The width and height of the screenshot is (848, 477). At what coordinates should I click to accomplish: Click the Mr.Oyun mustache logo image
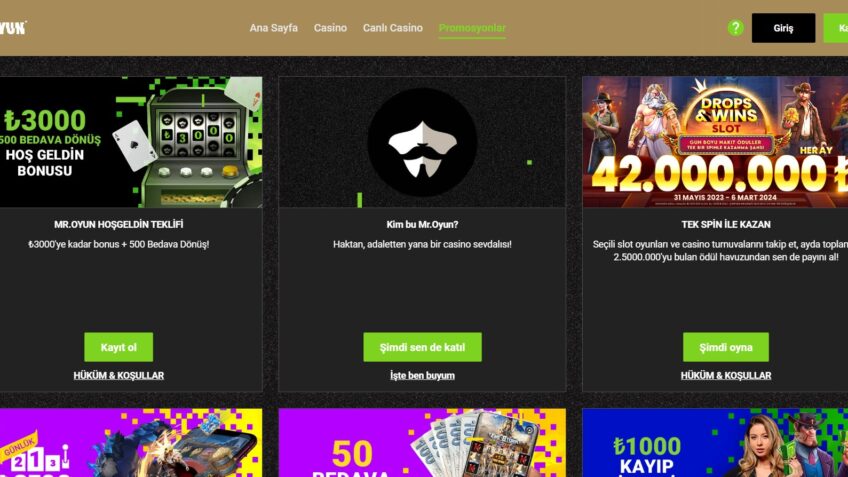tap(422, 142)
